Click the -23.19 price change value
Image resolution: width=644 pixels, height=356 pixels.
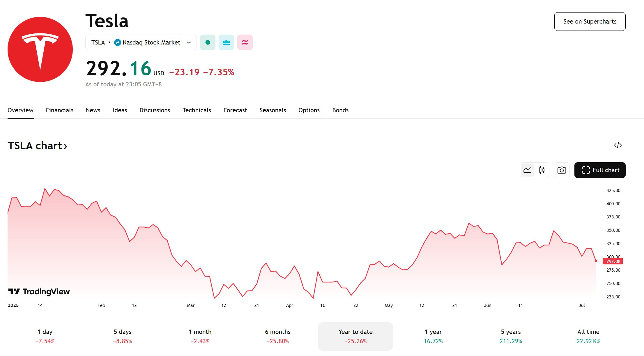click(x=184, y=72)
